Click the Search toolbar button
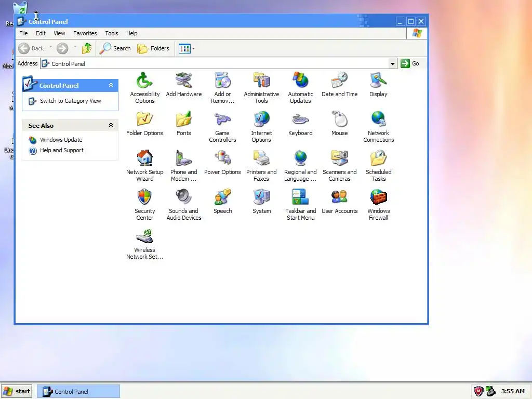532x399 pixels. point(115,48)
